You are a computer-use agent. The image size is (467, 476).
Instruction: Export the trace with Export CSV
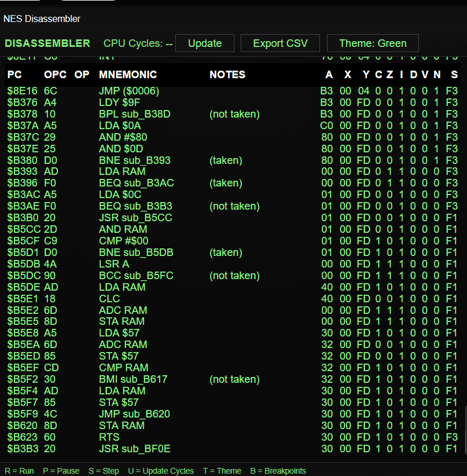click(x=280, y=43)
